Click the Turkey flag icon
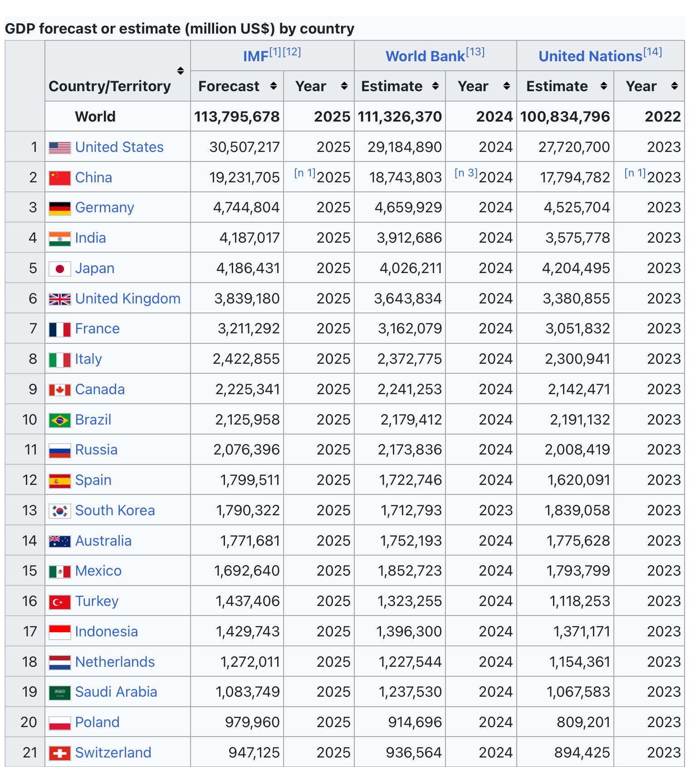Image resolution: width=700 pixels, height=767 pixels. 60,602
